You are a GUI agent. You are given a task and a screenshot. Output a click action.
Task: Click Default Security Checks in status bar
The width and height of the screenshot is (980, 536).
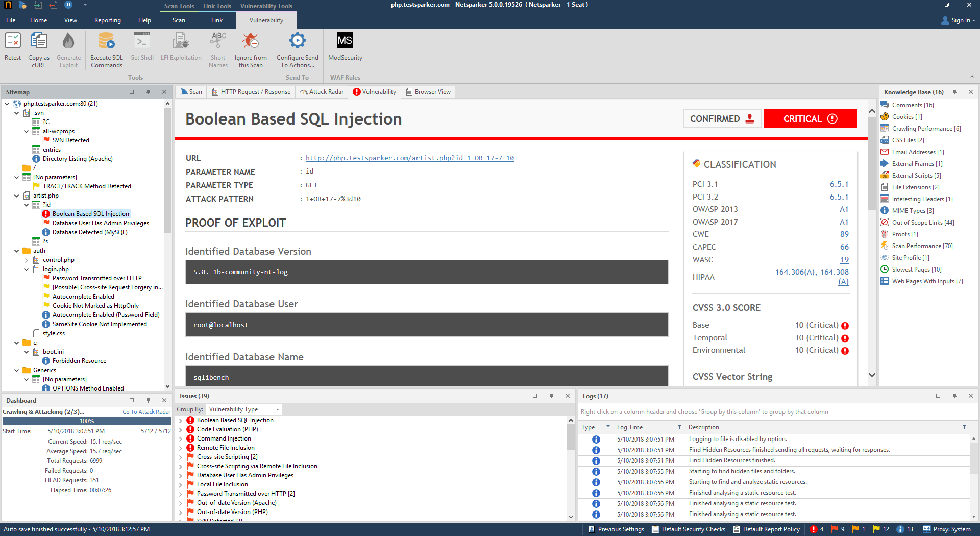(688, 529)
